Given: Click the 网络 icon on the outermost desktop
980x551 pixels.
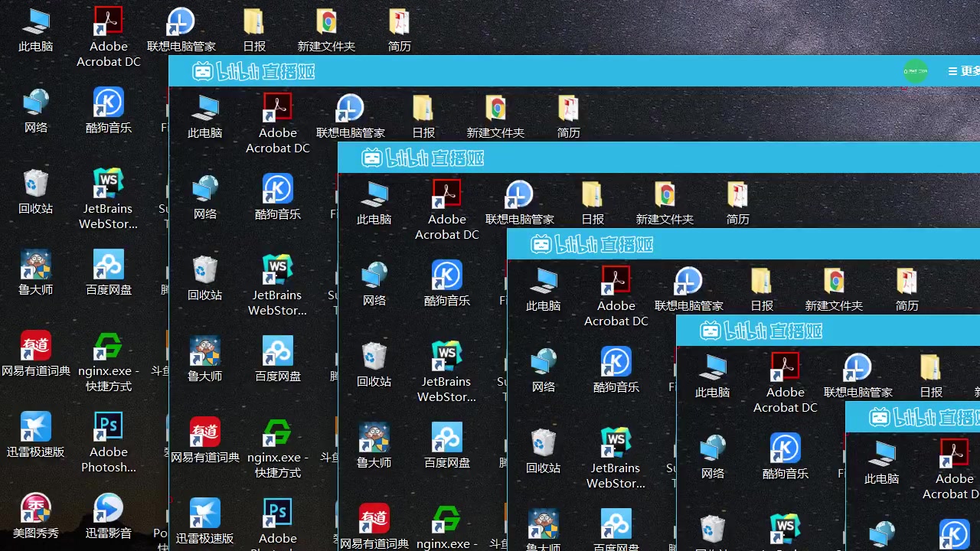Looking at the screenshot, I should [x=36, y=112].
